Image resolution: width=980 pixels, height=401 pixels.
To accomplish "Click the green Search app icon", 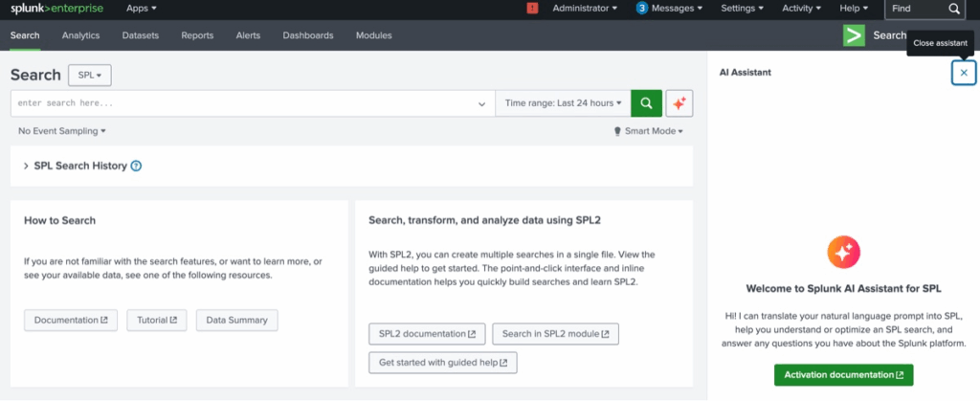I will coord(853,35).
